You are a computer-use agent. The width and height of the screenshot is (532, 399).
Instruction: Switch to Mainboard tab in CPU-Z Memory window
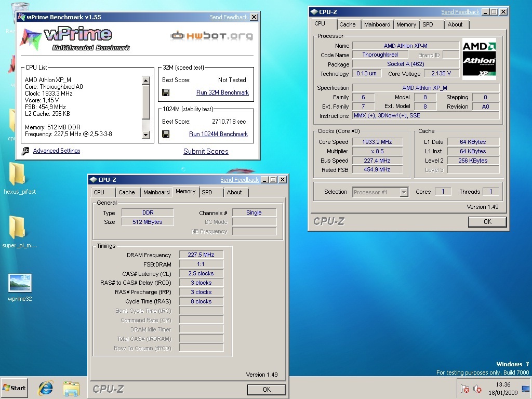[156, 192]
